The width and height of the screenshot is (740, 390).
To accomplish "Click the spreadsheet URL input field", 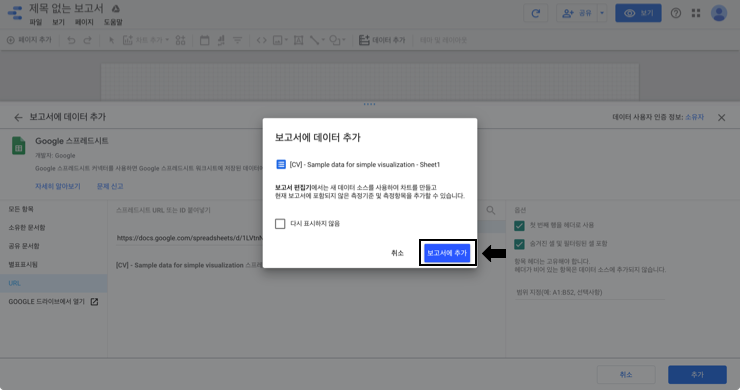I will pyautogui.click(x=189, y=238).
